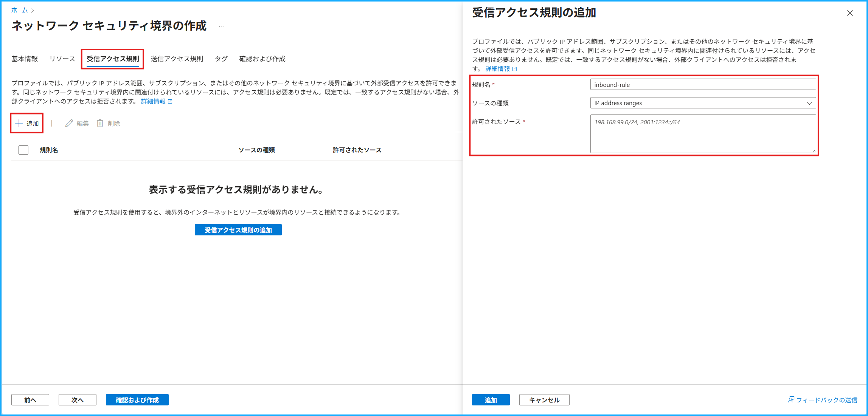Click the trash 削除 icon
The image size is (868, 416).
click(x=100, y=123)
